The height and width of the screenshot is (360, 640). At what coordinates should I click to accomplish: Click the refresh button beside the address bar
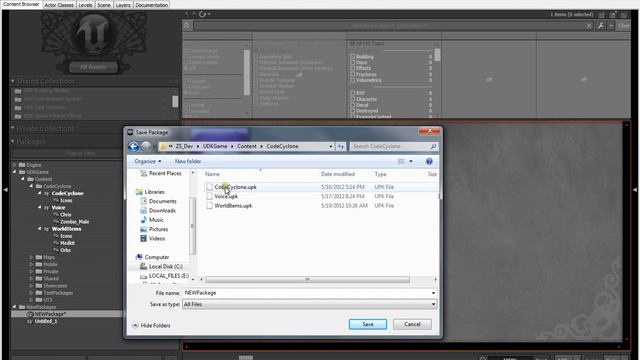pos(341,146)
